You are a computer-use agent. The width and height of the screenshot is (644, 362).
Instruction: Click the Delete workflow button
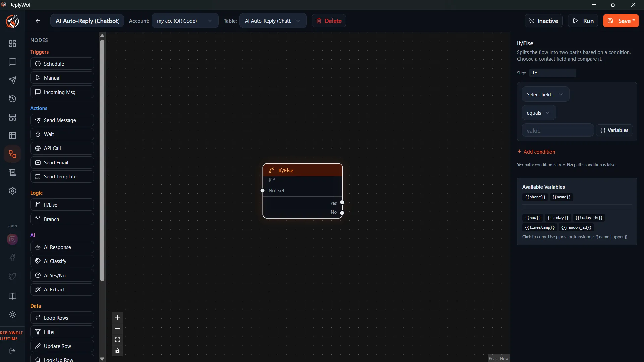pyautogui.click(x=329, y=21)
